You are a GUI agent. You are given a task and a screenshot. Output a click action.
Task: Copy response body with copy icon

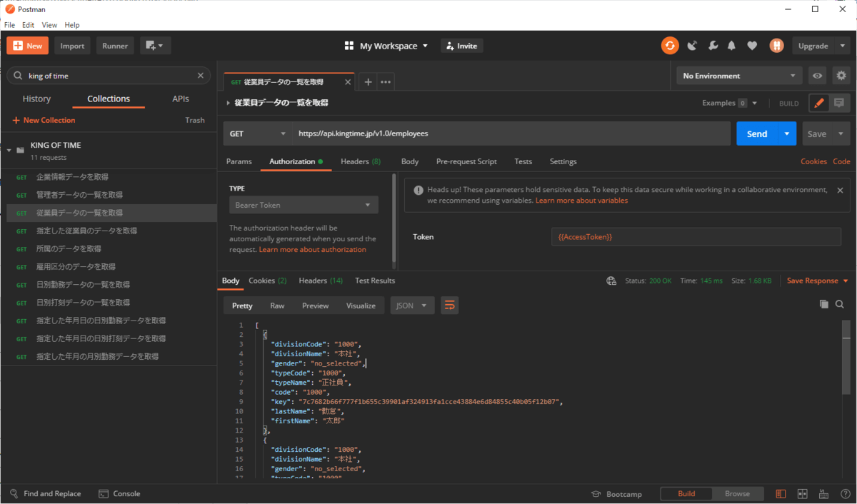click(x=824, y=304)
